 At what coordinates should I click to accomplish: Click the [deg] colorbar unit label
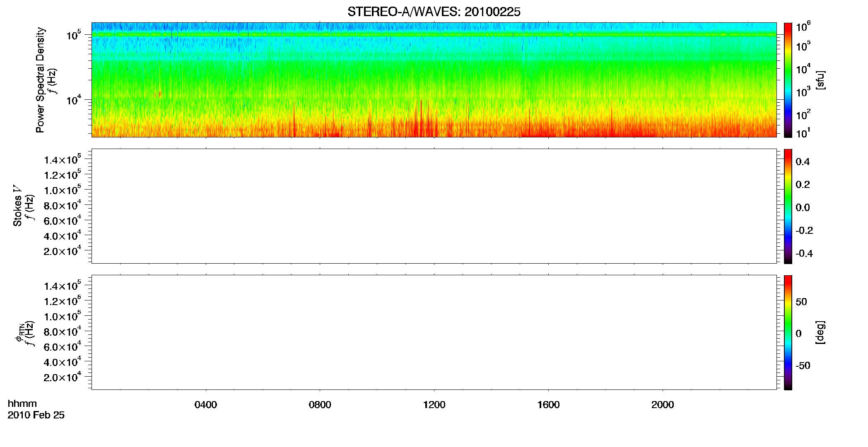tap(820, 332)
